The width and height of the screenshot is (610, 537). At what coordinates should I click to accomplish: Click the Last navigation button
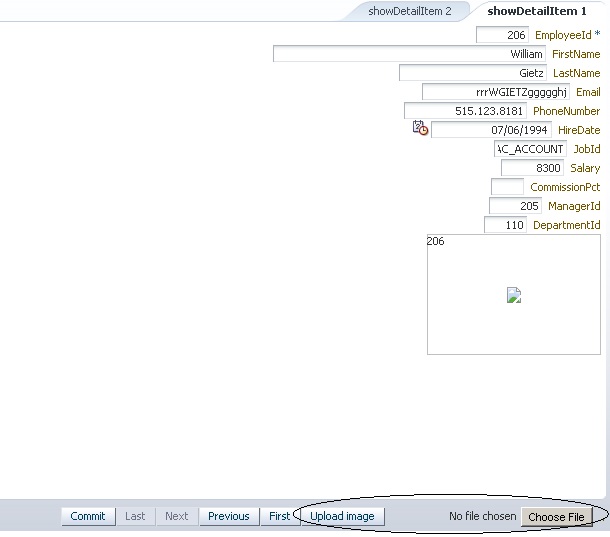click(x=135, y=516)
